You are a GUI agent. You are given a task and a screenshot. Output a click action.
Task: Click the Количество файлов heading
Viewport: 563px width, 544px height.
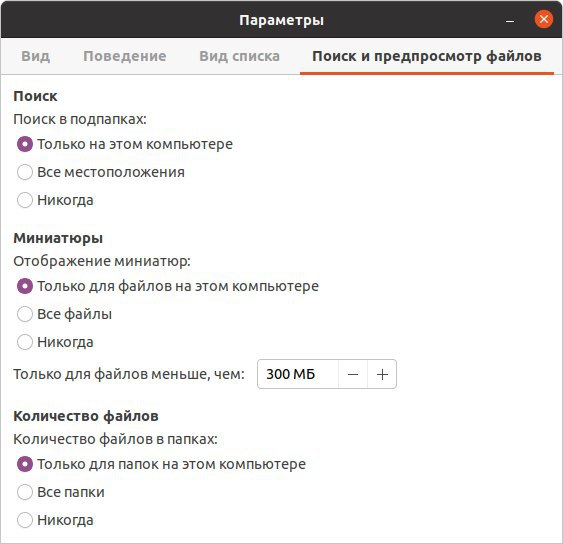click(x=86, y=417)
